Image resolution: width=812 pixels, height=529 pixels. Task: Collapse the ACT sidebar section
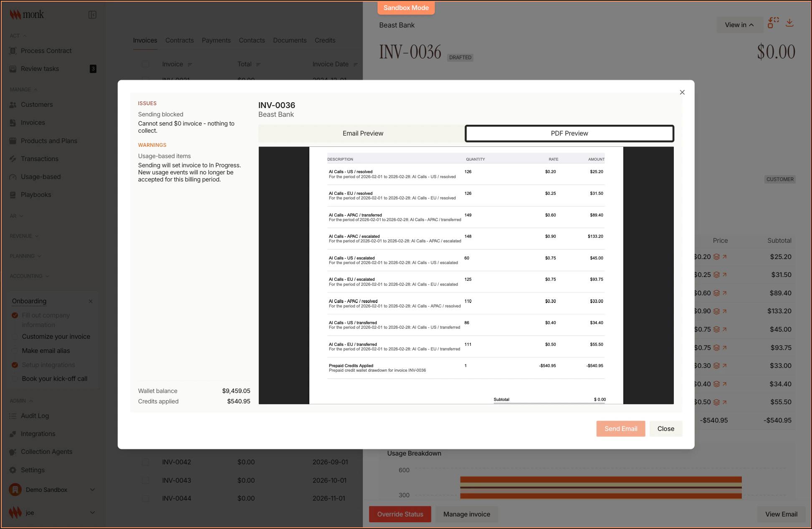[18, 36]
